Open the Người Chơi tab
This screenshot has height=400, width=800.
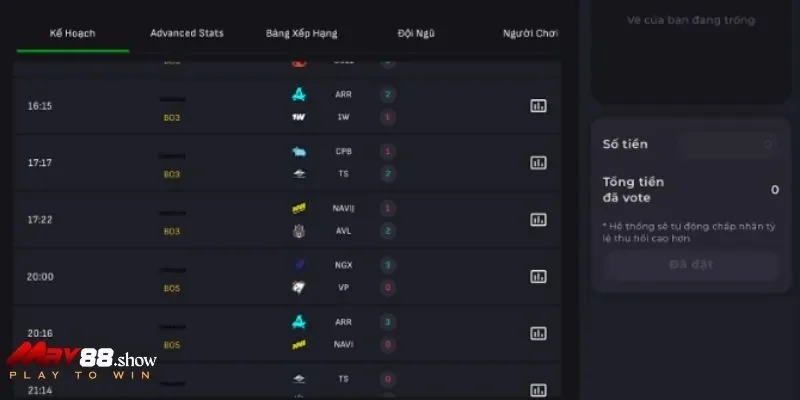pos(530,33)
